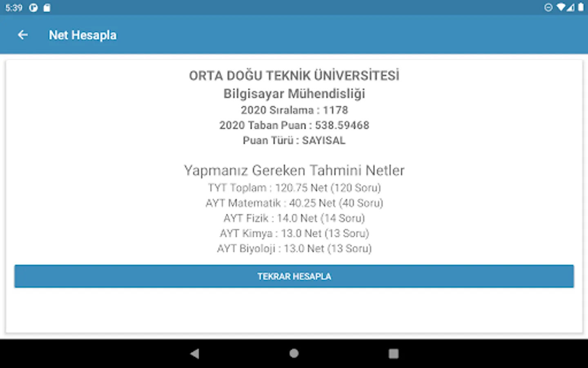Tap the AYT Biyoloji 13.0 Net line

click(294, 248)
